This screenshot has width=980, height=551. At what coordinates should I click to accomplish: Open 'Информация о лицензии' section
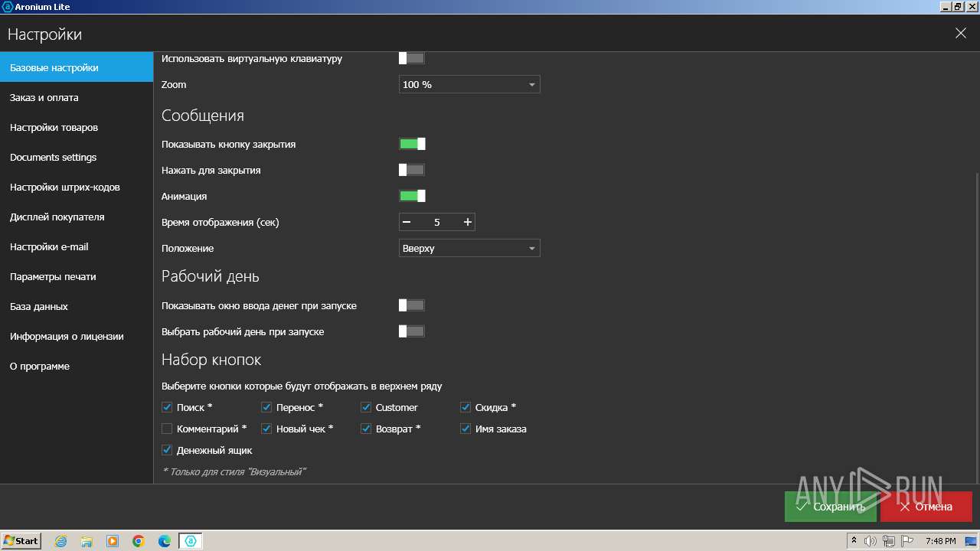tap(77, 336)
